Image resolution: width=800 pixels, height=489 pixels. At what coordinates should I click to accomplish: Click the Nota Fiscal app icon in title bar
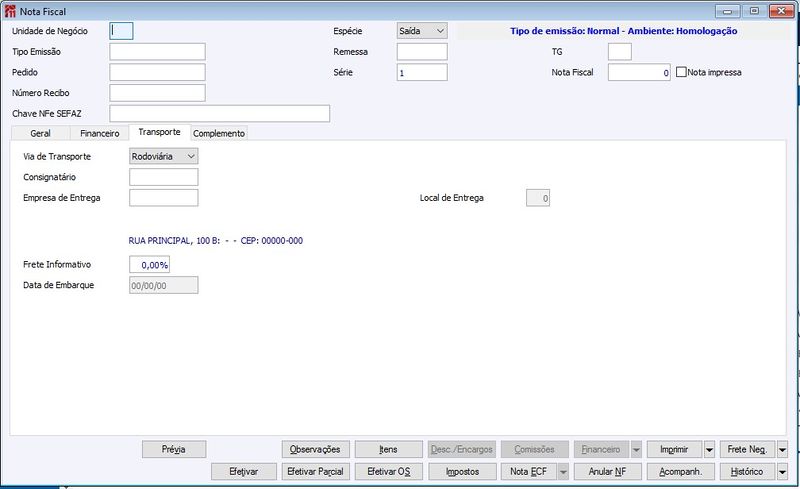(10, 11)
